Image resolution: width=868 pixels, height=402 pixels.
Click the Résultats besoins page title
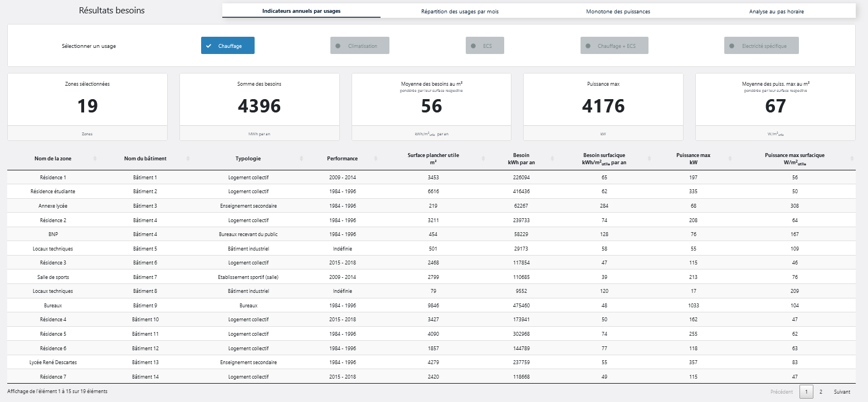pos(112,11)
